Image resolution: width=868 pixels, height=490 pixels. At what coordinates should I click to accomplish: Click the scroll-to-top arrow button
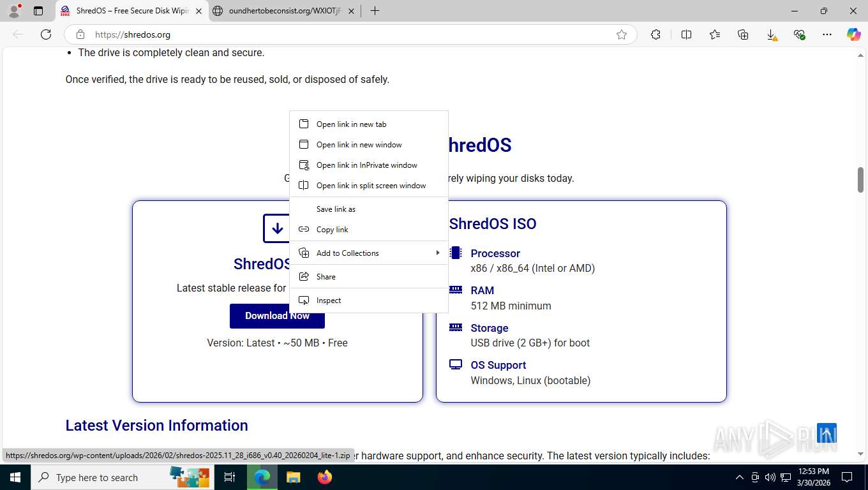click(827, 433)
